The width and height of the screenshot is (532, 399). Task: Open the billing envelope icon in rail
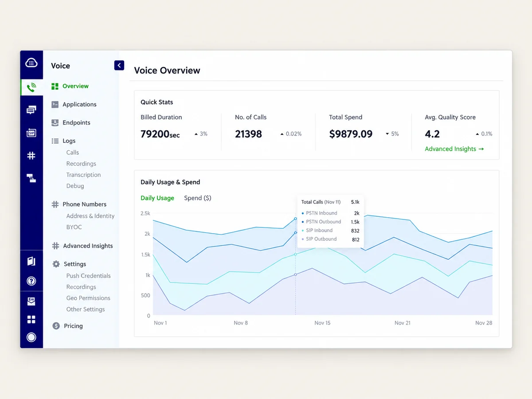click(x=31, y=301)
